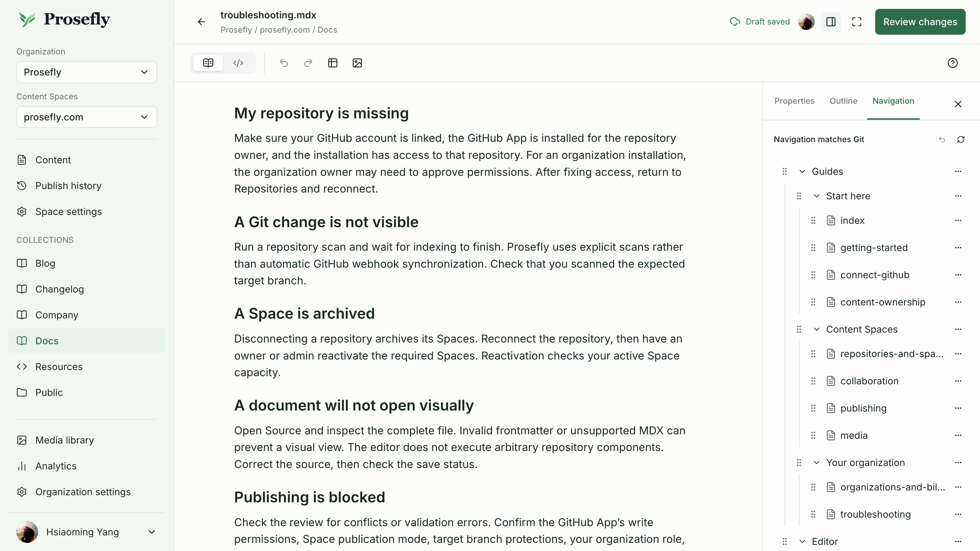Open more options for Guides
Image resolution: width=980 pixels, height=551 pixels.
click(x=958, y=171)
